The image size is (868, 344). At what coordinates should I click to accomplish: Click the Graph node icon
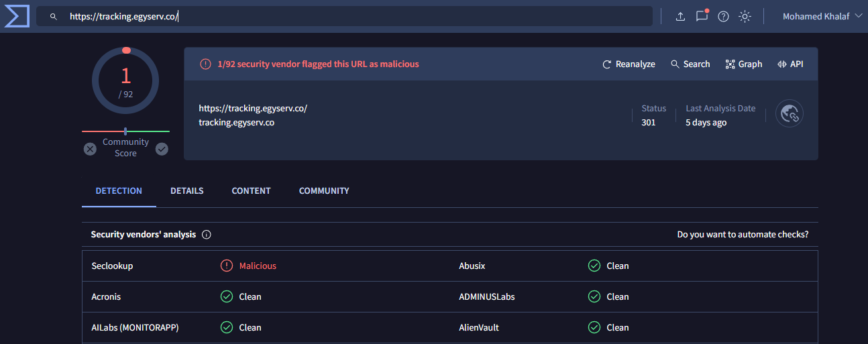pos(730,64)
